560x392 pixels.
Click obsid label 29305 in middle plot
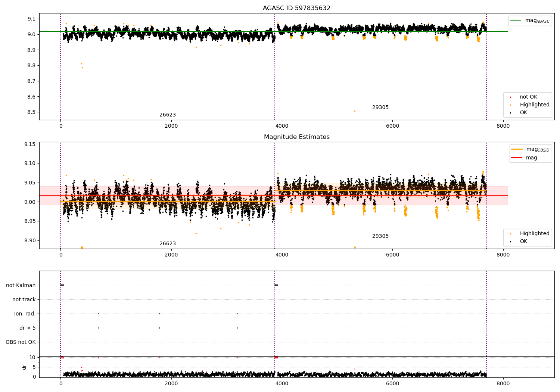[x=380, y=236]
